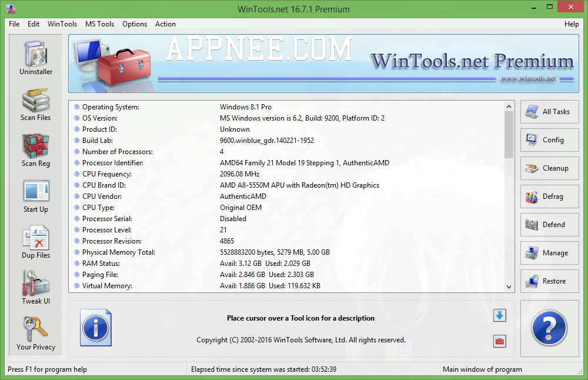The height and width of the screenshot is (380, 588).
Task: Click the blue info document icon
Action: pos(96,328)
